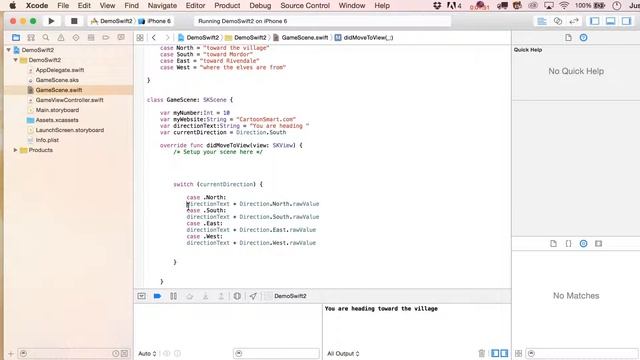This screenshot has width=640, height=360.
Task: Open GameScene.swift jump bar item
Action: pyautogui.click(x=300, y=38)
